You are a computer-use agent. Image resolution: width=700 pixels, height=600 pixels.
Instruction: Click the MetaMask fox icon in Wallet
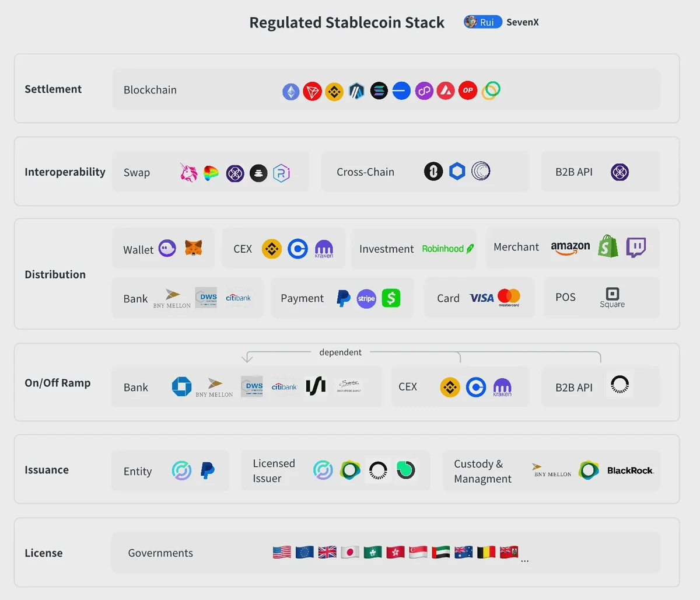click(x=194, y=248)
